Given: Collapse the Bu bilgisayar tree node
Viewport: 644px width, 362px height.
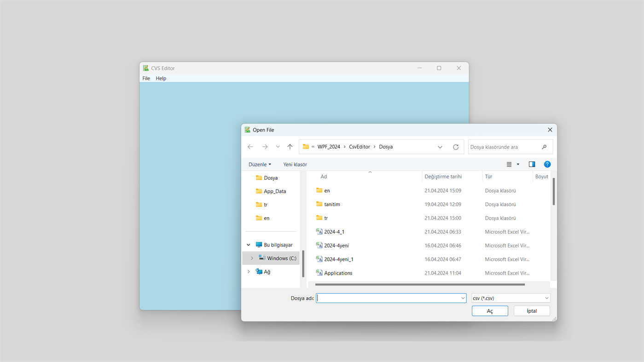Looking at the screenshot, I should (x=249, y=245).
